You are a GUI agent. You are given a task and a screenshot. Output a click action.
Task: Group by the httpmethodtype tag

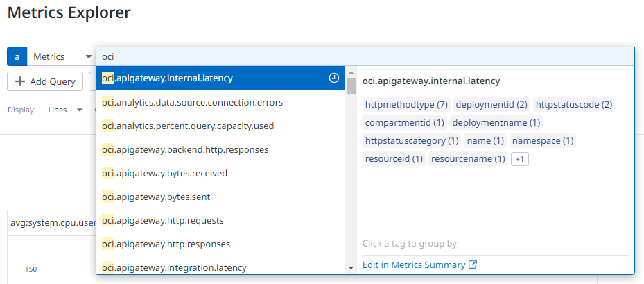pos(406,105)
